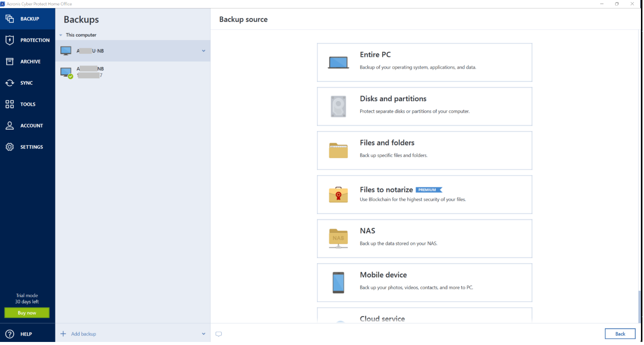Collapse the This computer group
This screenshot has width=644, height=345.
point(61,35)
